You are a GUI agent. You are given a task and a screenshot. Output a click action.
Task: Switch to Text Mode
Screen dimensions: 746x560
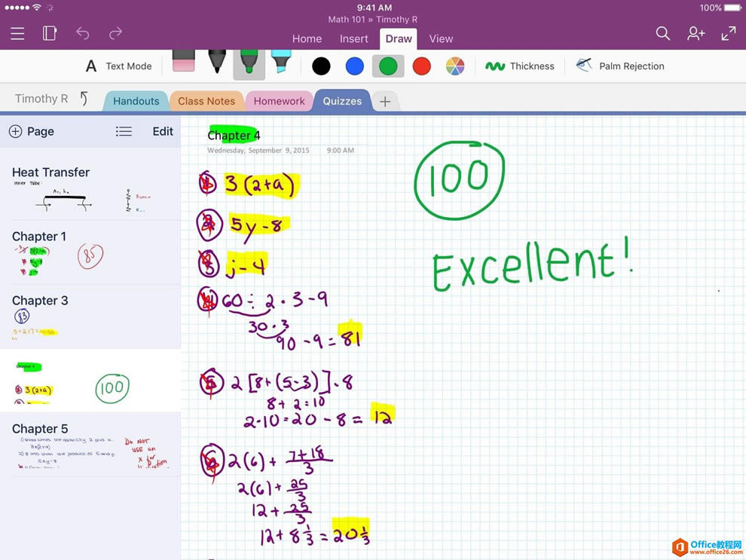click(118, 66)
